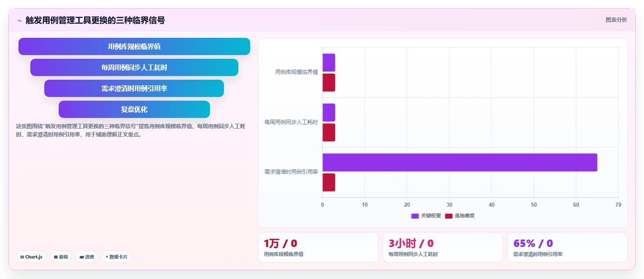Open the 1万 / 0 data card

[x=318, y=247]
